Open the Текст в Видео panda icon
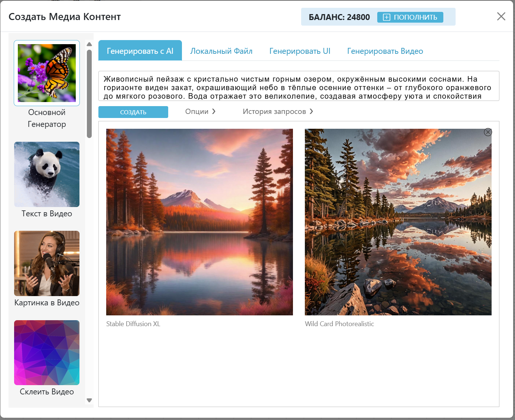Image resolution: width=515 pixels, height=420 pixels. [47, 174]
